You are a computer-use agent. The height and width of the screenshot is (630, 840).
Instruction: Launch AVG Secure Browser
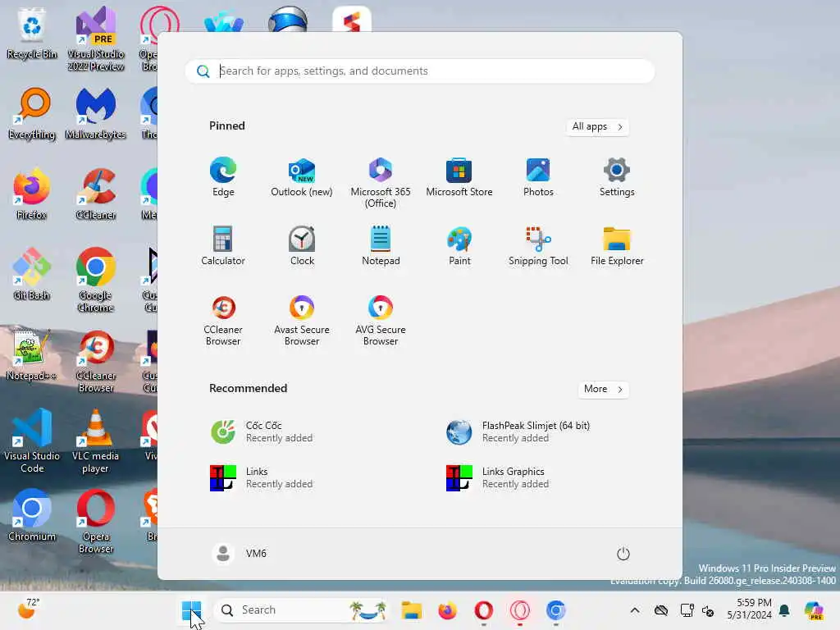pyautogui.click(x=381, y=321)
